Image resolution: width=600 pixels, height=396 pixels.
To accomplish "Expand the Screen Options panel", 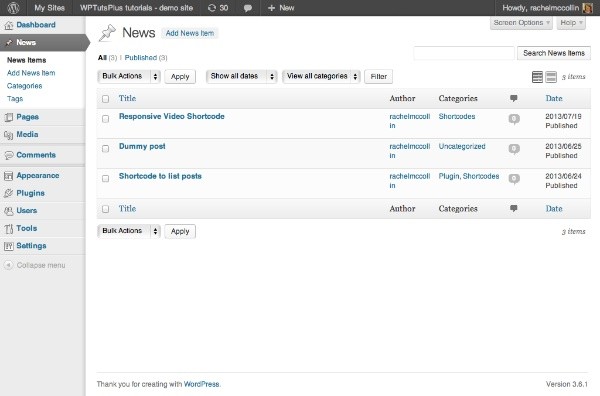I will [522, 23].
